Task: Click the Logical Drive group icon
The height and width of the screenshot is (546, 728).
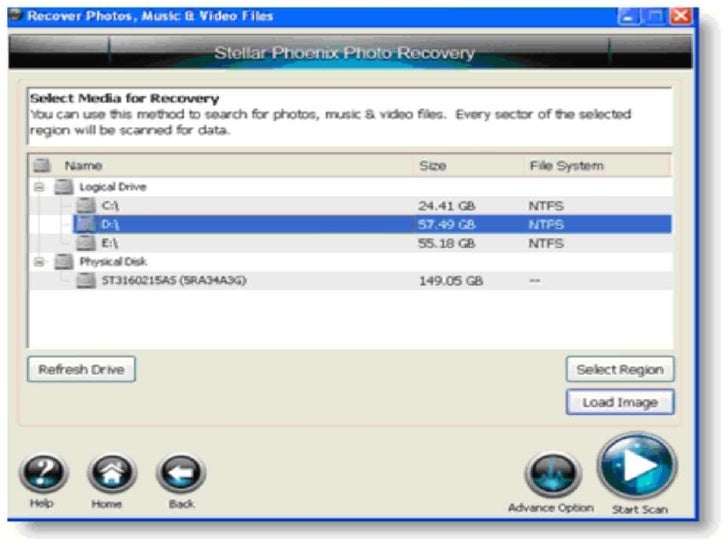Action: [64, 187]
